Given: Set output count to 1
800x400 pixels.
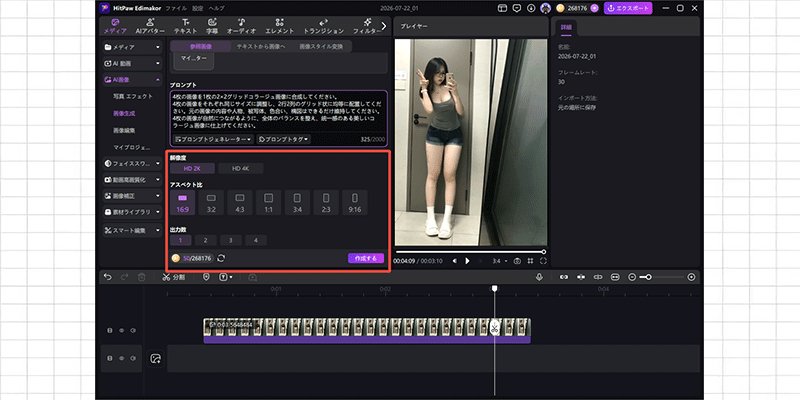Looking at the screenshot, I should coord(181,240).
